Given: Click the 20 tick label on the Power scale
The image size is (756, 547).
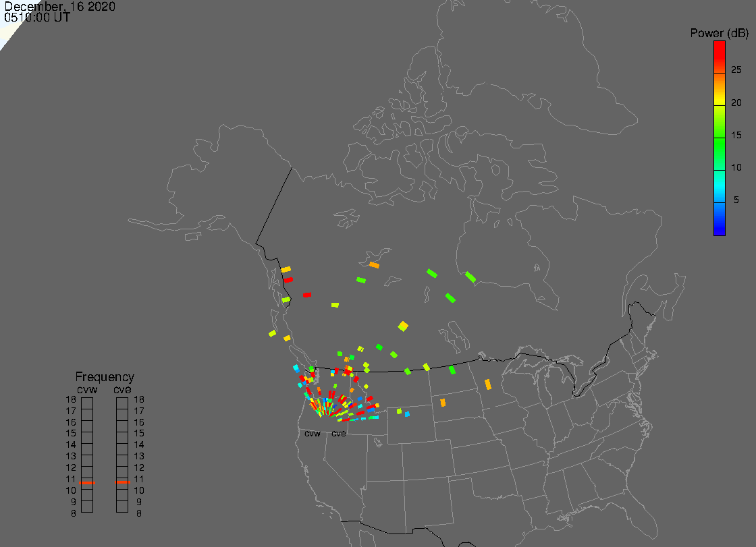Looking at the screenshot, I should 736,102.
